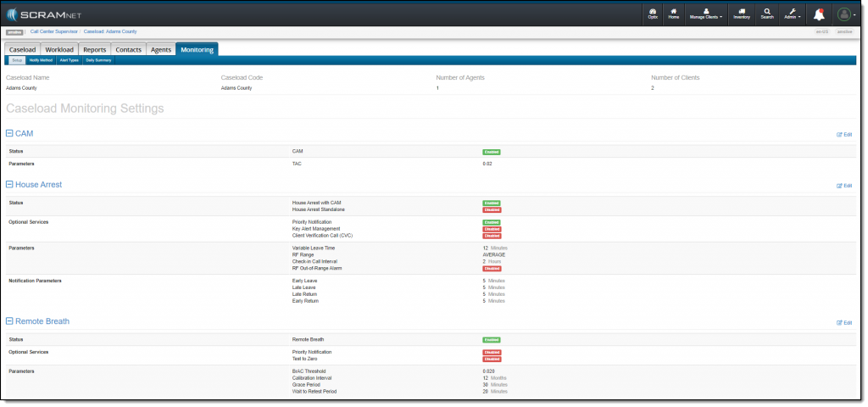
Task: Click the Call Center Supervisor breadcrumb link
Action: 53,31
